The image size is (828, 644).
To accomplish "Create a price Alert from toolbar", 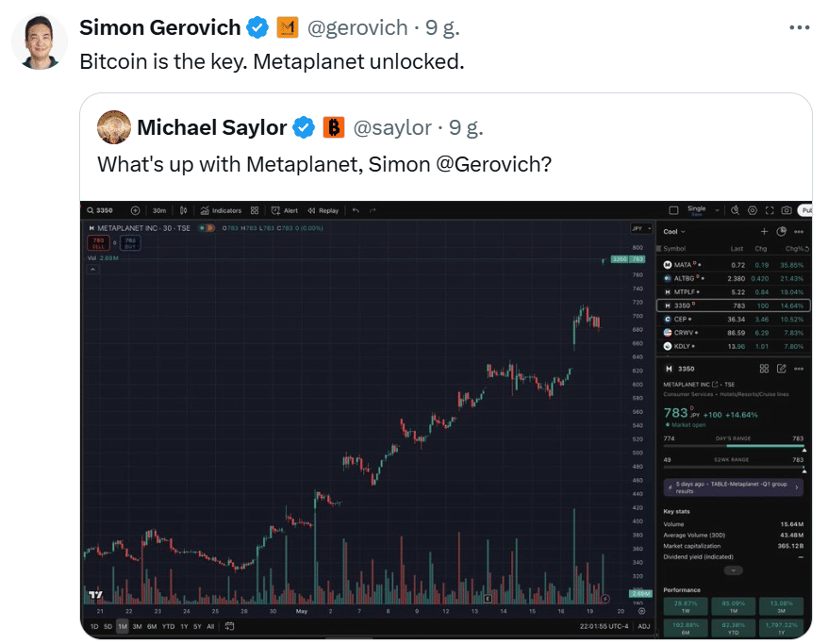I will pyautogui.click(x=285, y=210).
